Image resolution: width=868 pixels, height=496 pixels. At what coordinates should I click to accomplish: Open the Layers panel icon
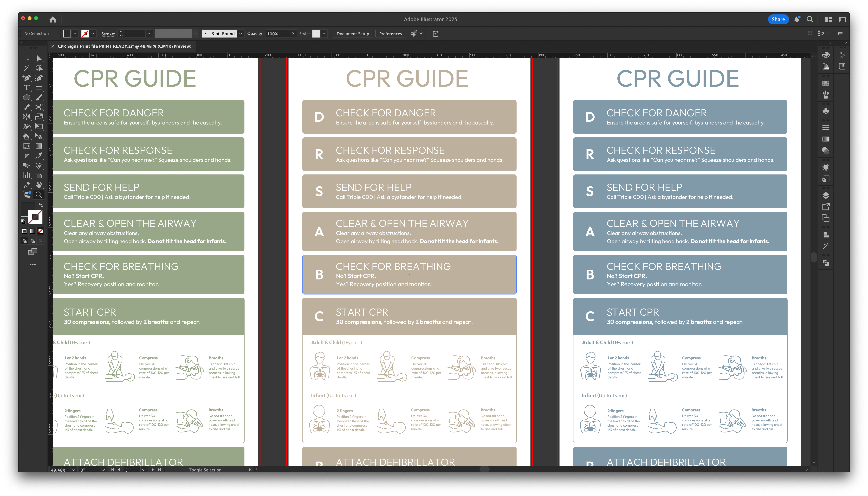pyautogui.click(x=825, y=195)
